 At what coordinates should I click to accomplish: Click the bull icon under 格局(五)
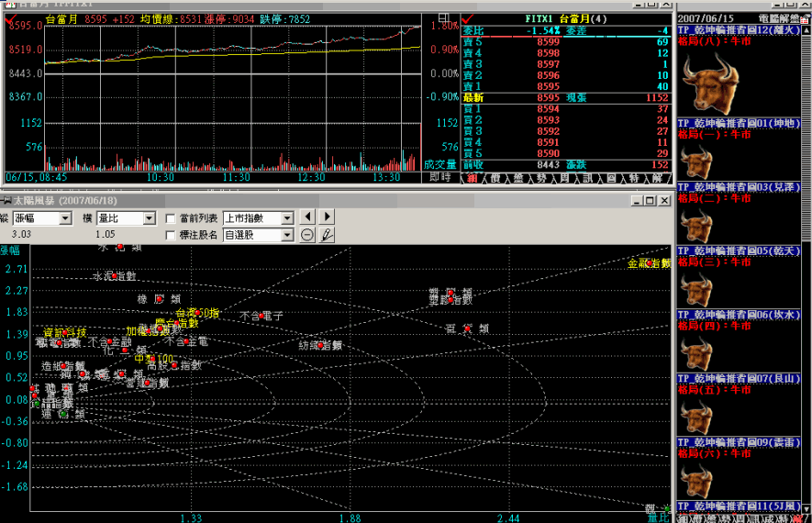696,417
